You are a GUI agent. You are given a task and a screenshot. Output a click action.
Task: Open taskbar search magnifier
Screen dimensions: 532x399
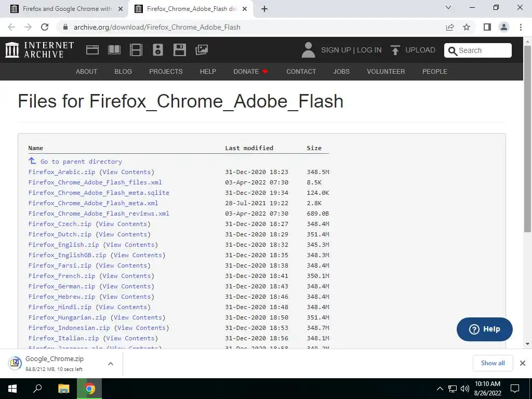[x=37, y=389]
